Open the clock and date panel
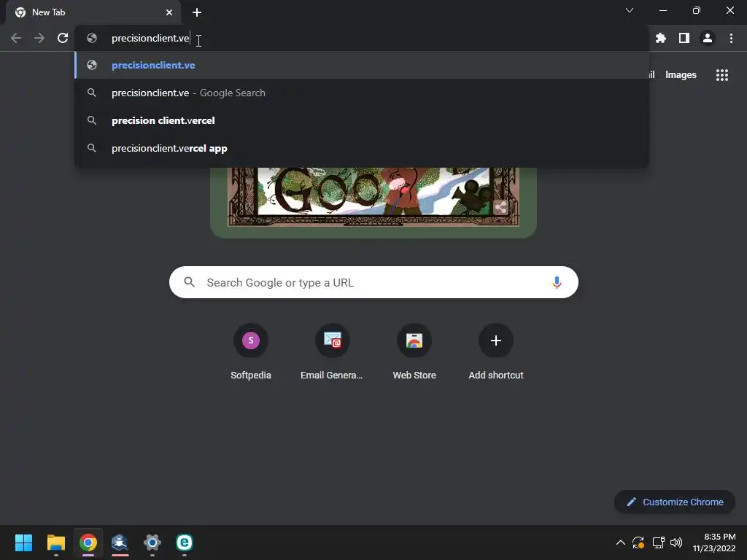Viewport: 747px width, 560px height. 713,542
